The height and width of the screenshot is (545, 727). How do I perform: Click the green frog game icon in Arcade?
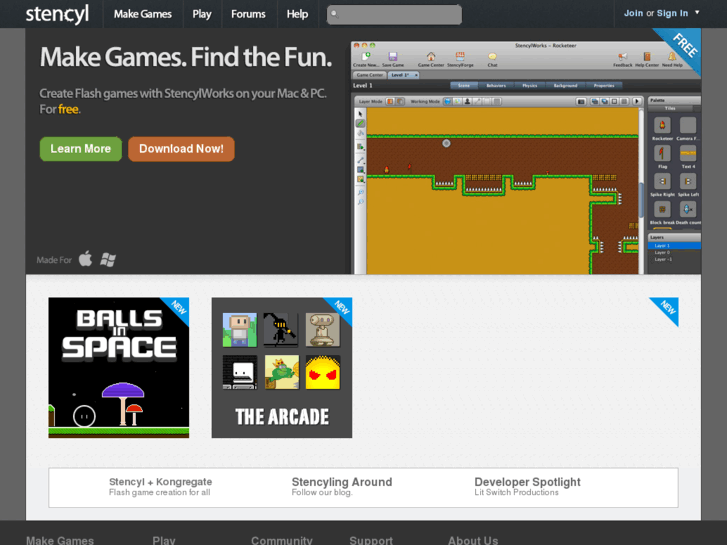(282, 372)
